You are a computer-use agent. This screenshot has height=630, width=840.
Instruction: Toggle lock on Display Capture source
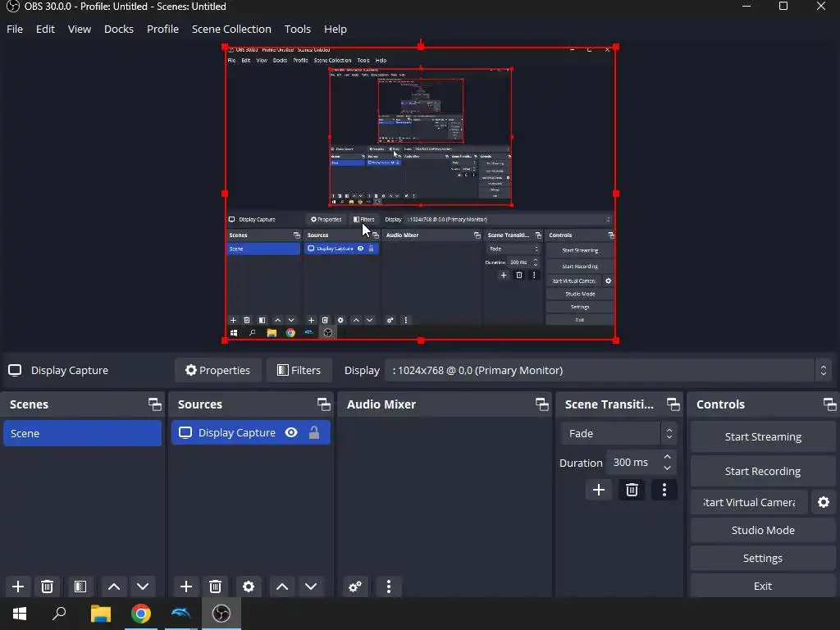(x=314, y=433)
